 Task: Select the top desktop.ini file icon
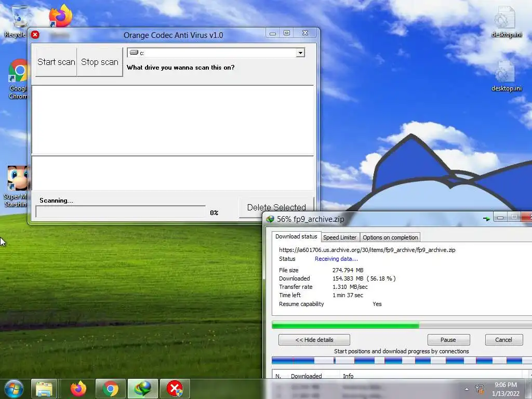tap(506, 21)
